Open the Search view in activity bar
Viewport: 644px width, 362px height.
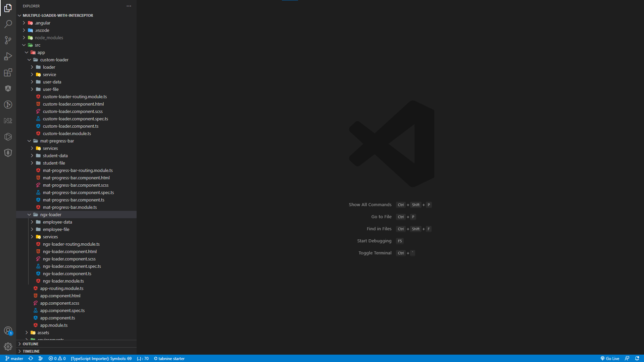pos(8,24)
